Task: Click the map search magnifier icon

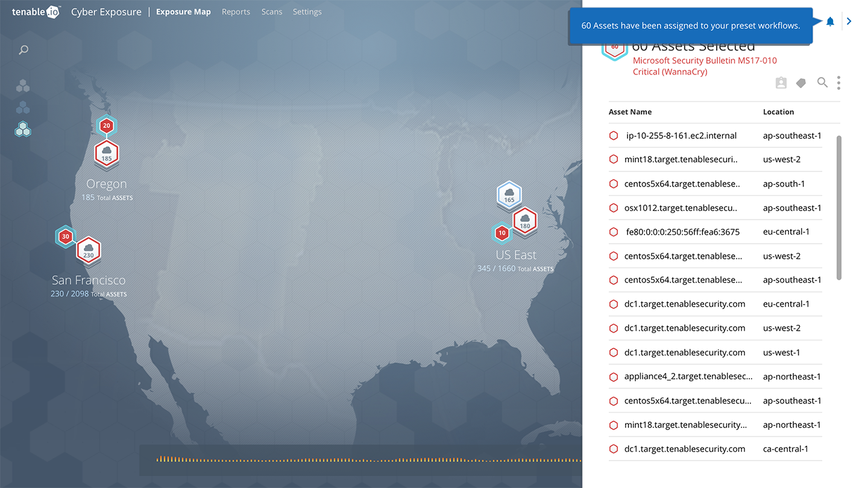Action: coord(24,50)
